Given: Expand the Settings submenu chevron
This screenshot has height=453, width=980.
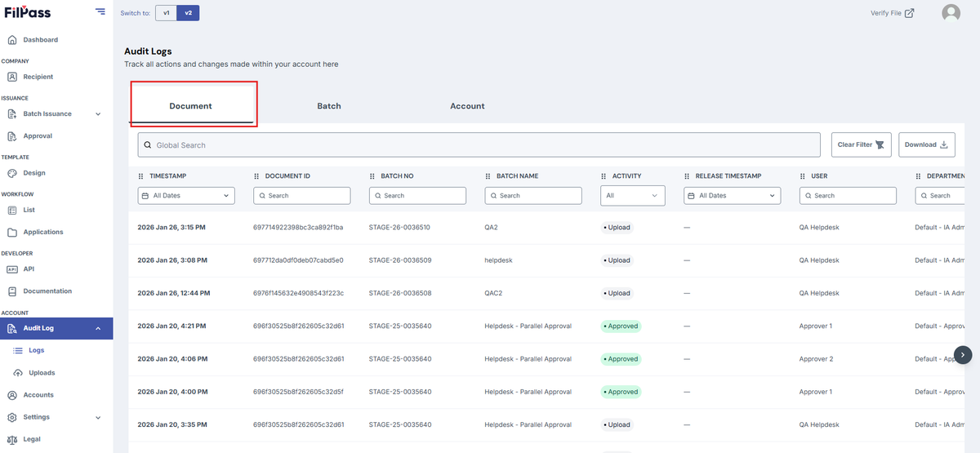Looking at the screenshot, I should click(x=99, y=417).
